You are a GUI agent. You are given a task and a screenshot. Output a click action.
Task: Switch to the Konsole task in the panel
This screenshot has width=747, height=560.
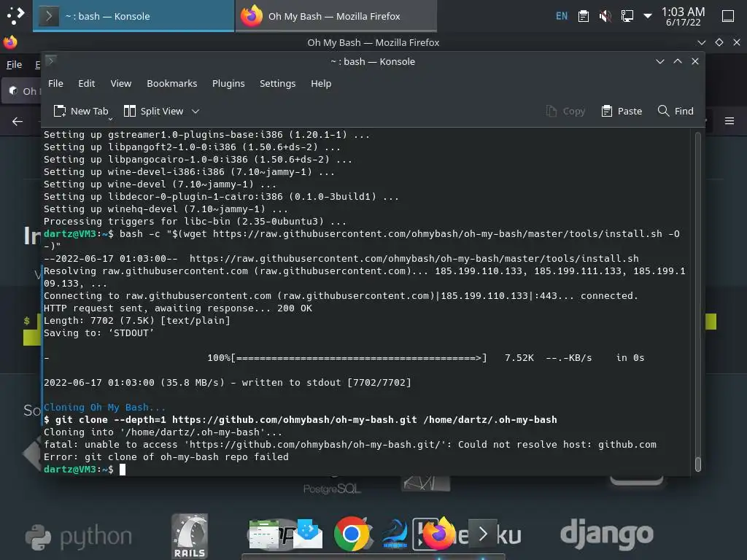click(133, 16)
